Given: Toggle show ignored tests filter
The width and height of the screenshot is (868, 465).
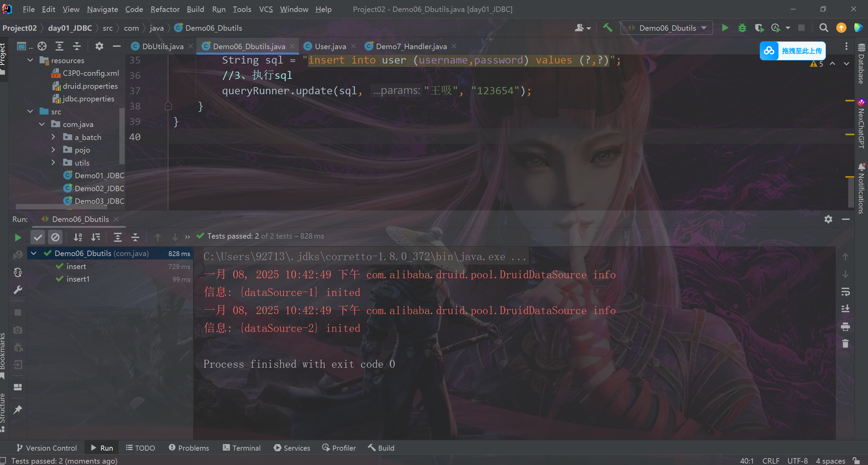Looking at the screenshot, I should (x=55, y=237).
